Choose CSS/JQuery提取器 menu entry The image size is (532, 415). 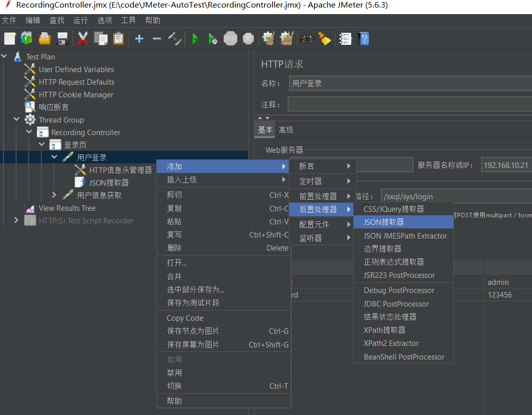[x=404, y=209]
